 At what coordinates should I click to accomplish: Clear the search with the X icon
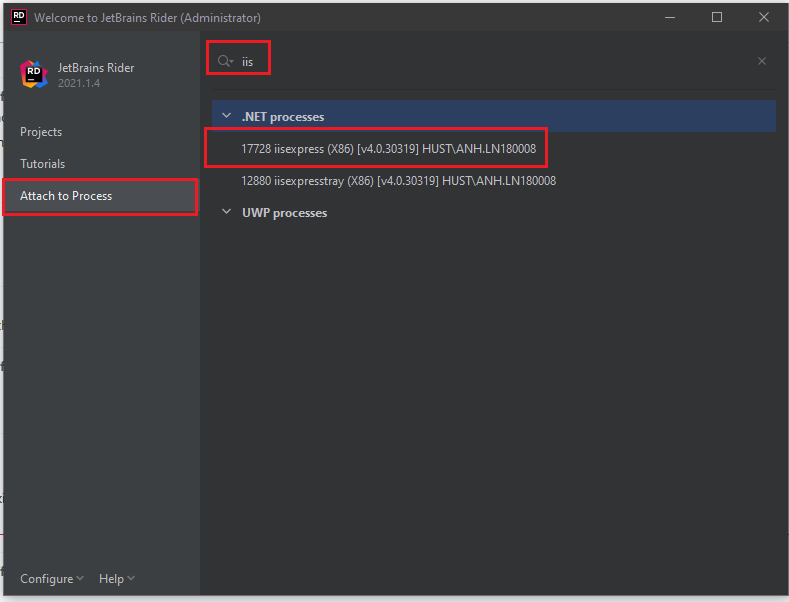click(762, 61)
